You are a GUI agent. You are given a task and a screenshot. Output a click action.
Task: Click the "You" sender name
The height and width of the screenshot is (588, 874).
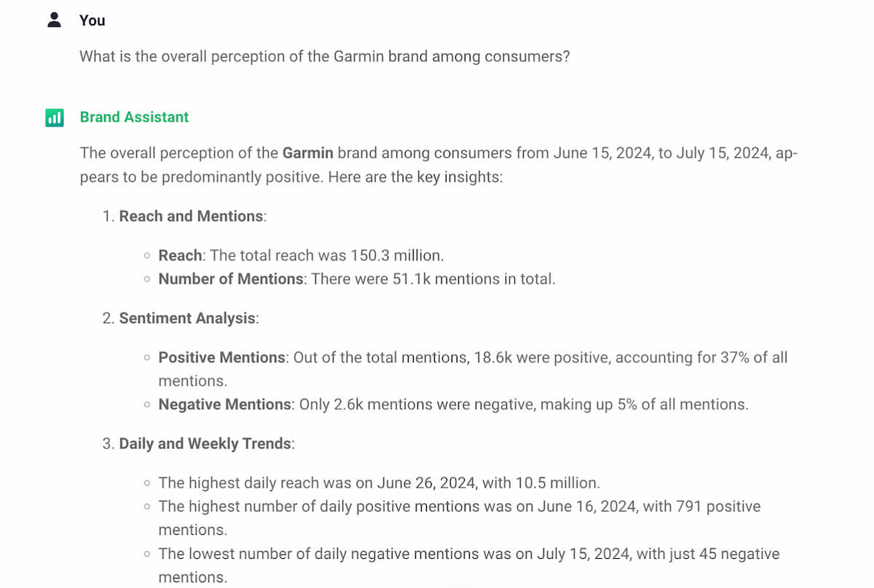point(92,20)
